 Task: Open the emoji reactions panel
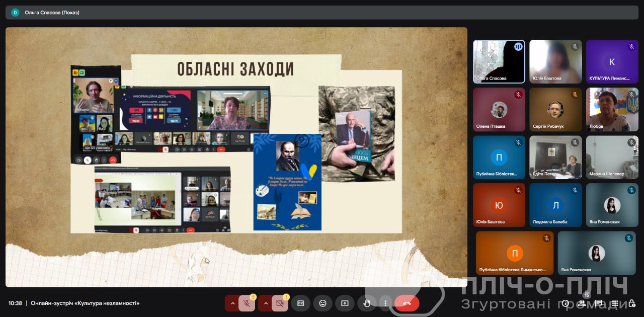(x=323, y=303)
